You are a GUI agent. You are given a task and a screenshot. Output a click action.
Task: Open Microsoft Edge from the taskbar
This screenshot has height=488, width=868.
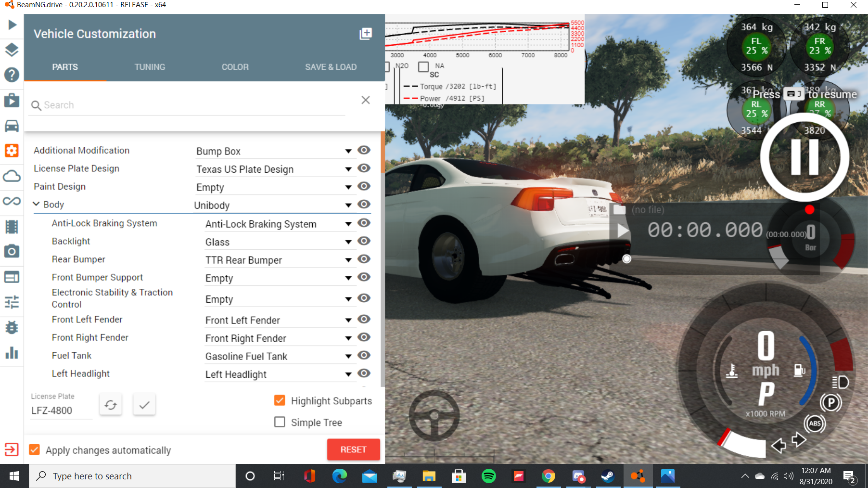[339, 476]
